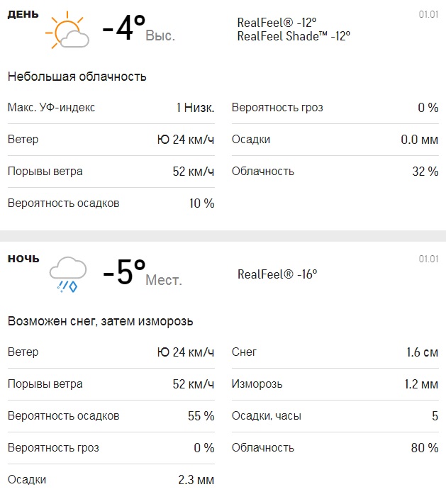Viewport: 446px width, 504px height.
Task: Click the Возможен снег, затем изморозь description
Action: tap(100, 321)
